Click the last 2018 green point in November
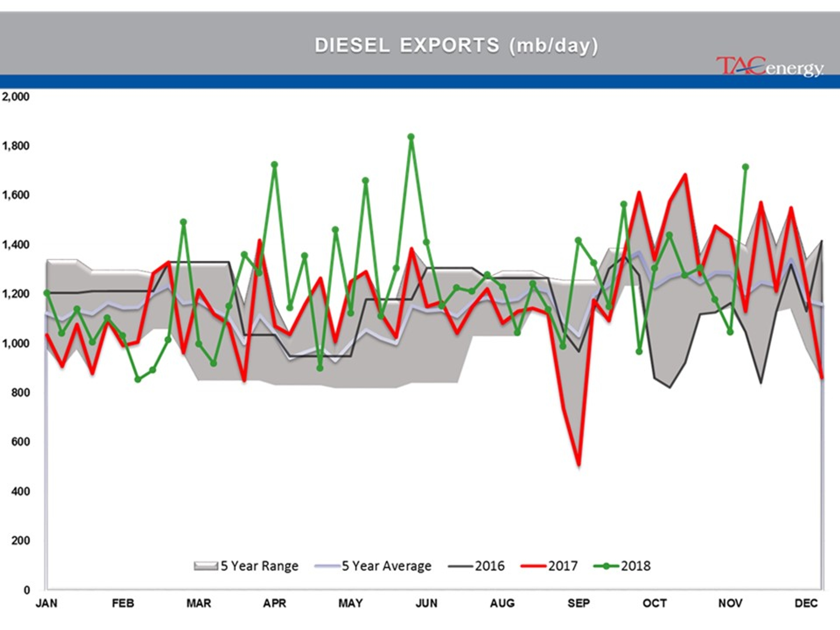Screen dimensions: 840x630 coord(745,167)
